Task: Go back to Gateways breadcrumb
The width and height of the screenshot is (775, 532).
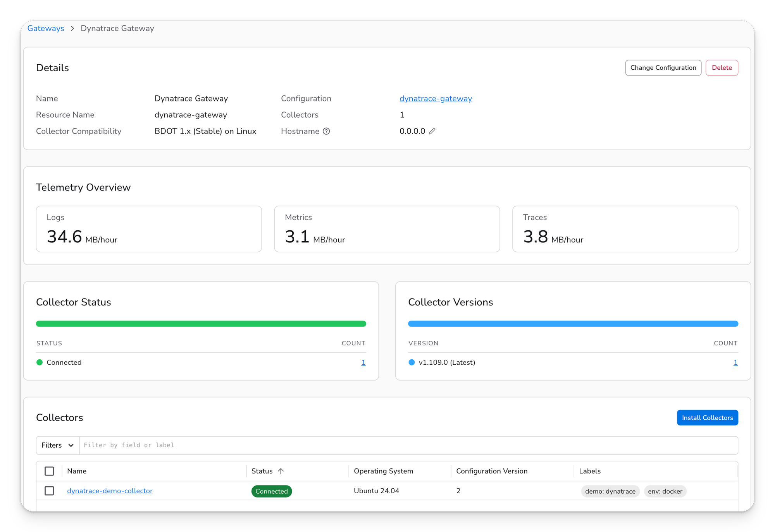Action: [46, 28]
